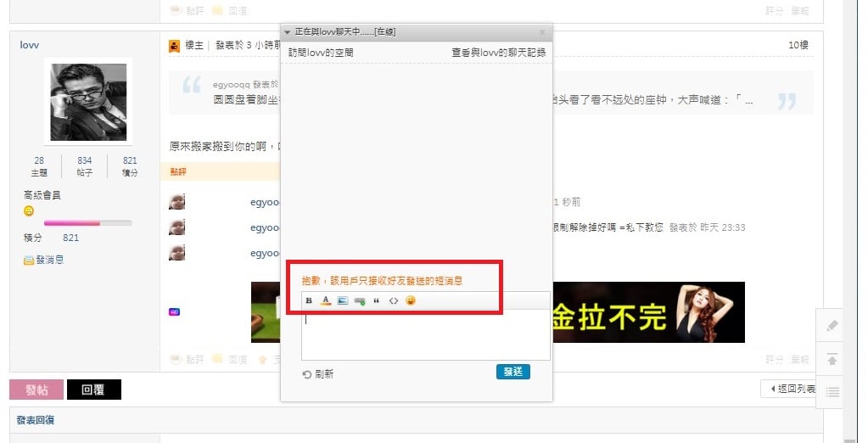View 查看與lovv的聊天記錄 chat history
Viewport: 868px width, 443px height.
[x=499, y=53]
